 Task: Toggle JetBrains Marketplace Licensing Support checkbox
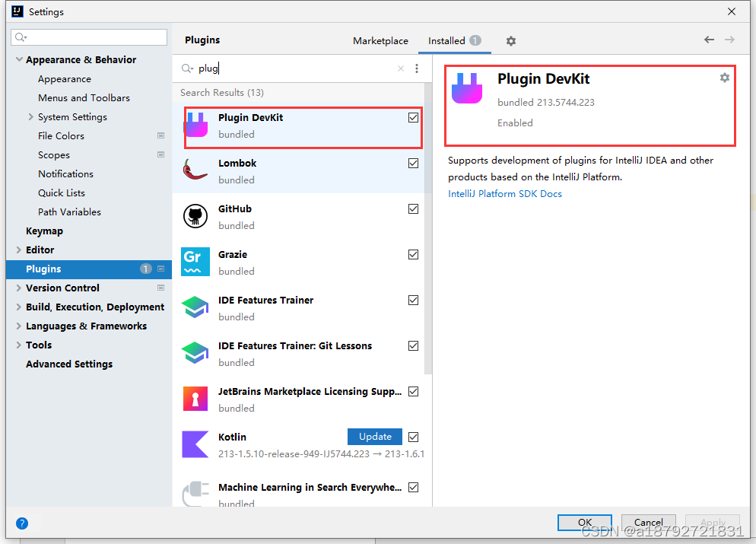pos(413,392)
